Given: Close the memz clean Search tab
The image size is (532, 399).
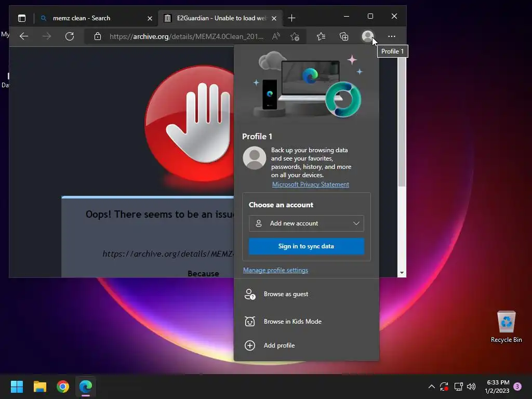Looking at the screenshot, I should pyautogui.click(x=150, y=18).
